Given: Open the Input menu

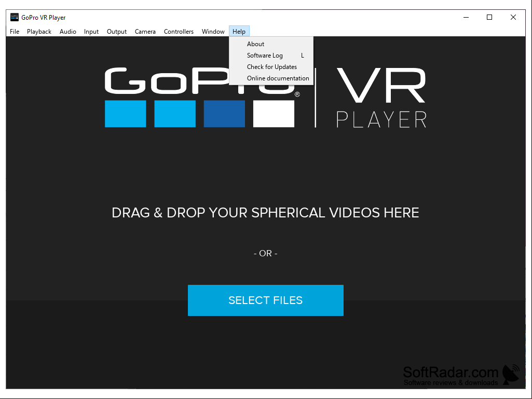Looking at the screenshot, I should (x=91, y=32).
